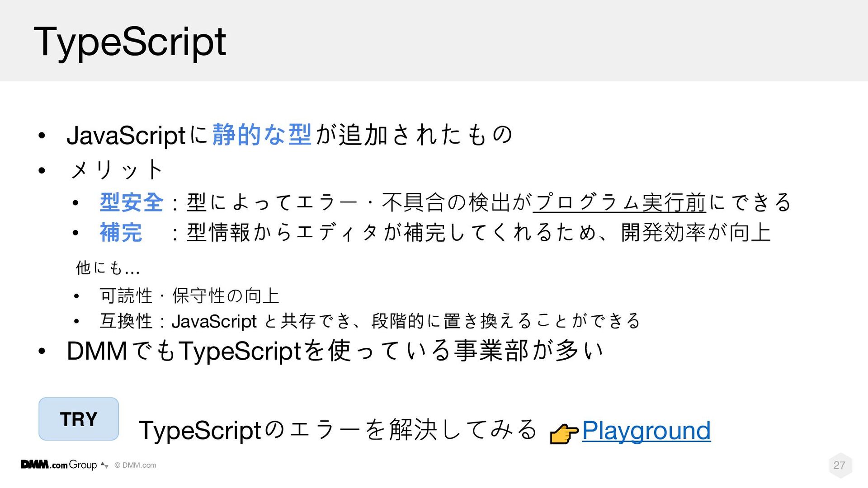Click the small arrows icon beside Group logo

coord(104,465)
